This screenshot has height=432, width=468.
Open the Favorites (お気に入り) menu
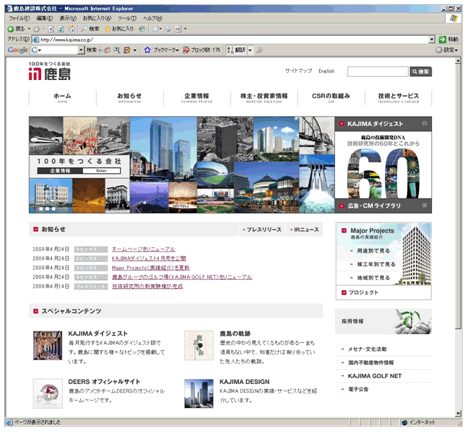[97, 18]
